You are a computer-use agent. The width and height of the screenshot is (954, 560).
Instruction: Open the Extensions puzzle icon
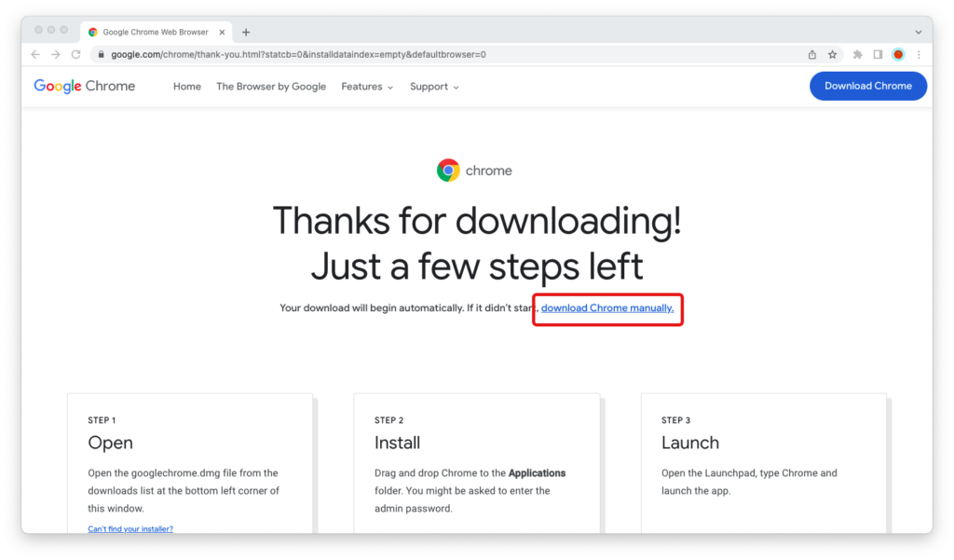click(x=857, y=55)
